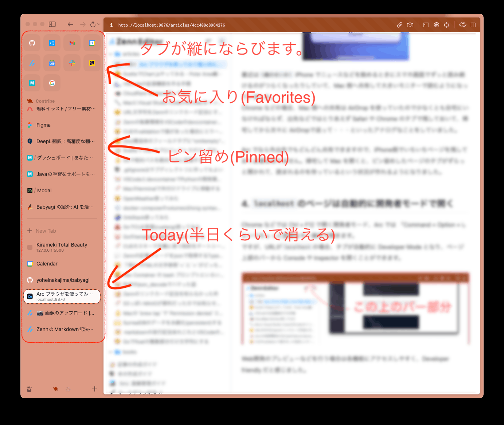Open the Slack favorite
This screenshot has width=504, height=425.
(72, 63)
